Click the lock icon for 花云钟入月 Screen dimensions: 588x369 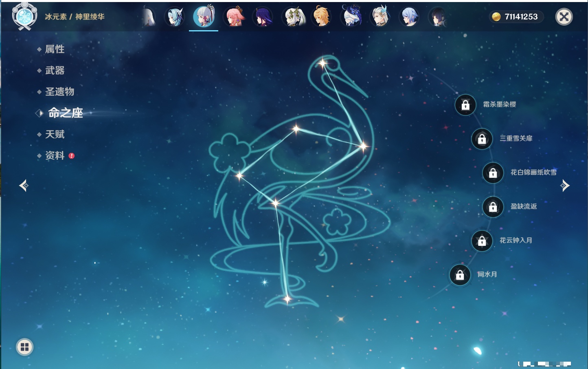[x=482, y=241]
